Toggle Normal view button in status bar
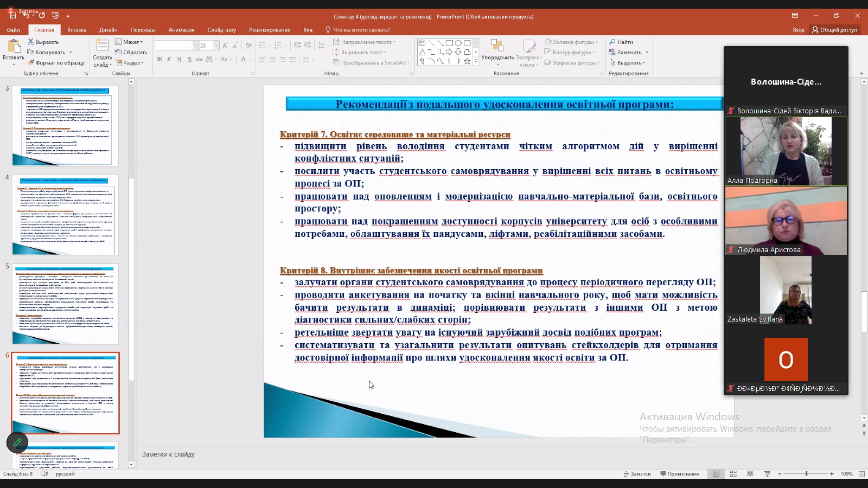This screenshot has width=868, height=488. click(x=716, y=474)
